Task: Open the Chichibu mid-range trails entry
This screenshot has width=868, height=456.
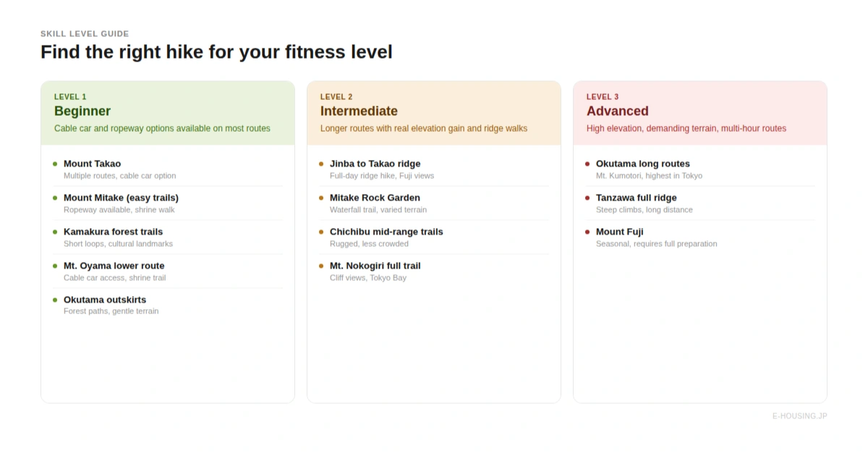Action: click(386, 232)
